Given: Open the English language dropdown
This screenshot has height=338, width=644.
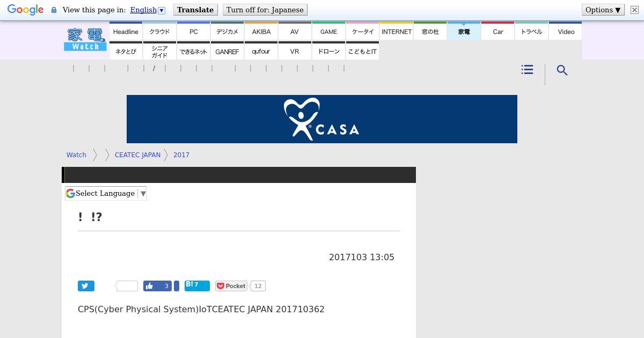Looking at the screenshot, I should [x=148, y=10].
